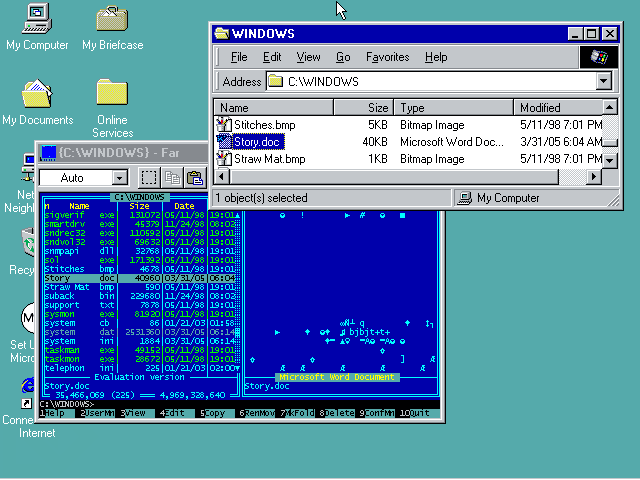The image size is (640, 480).
Task: Click 8Delete key in Far bar
Action: pyautogui.click(x=336, y=413)
